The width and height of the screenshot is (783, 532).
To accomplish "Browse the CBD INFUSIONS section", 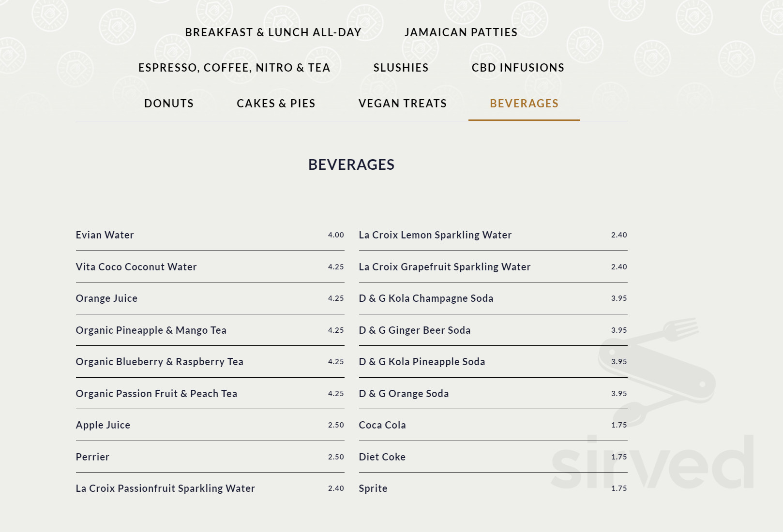I will click(517, 68).
